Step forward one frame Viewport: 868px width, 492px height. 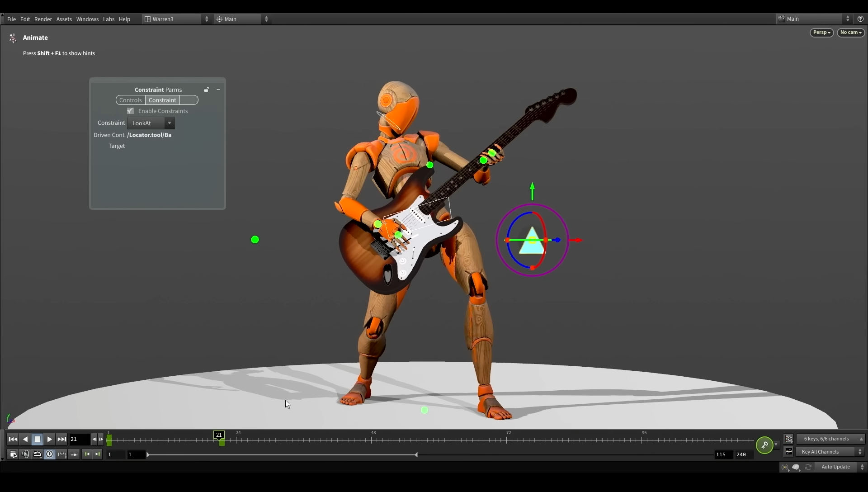101,439
